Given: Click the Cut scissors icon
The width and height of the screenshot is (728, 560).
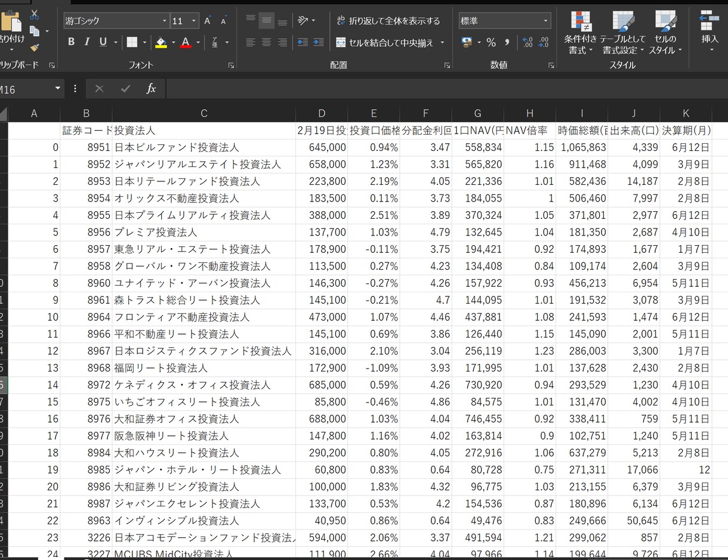Looking at the screenshot, I should coord(35,14).
